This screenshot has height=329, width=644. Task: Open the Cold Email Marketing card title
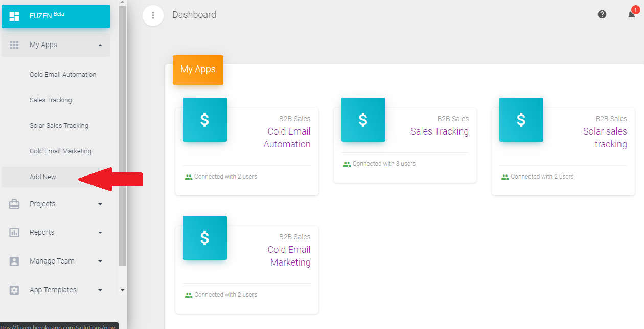tap(289, 256)
